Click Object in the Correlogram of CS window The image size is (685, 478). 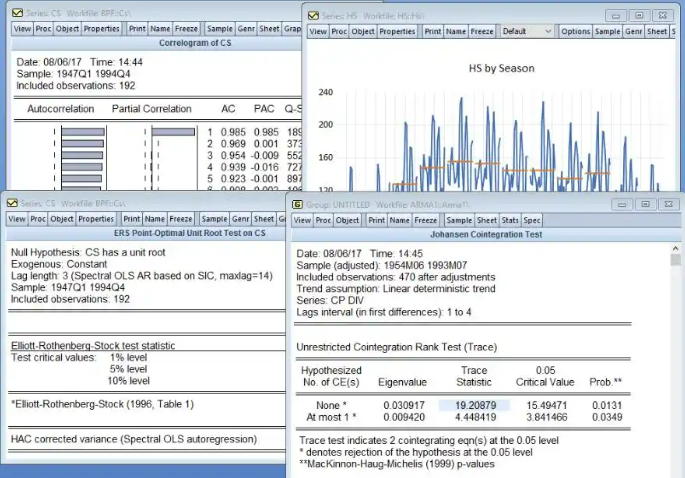(67, 29)
